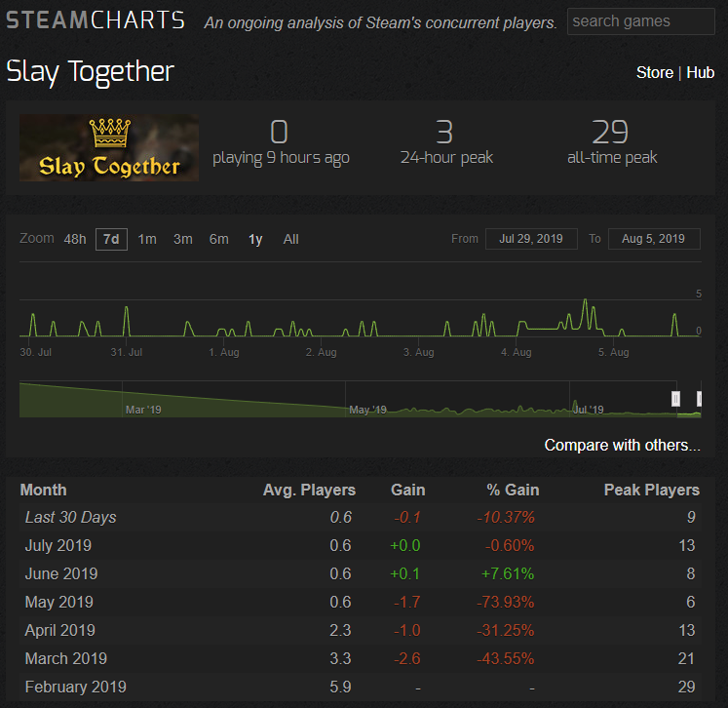Click the Peak Players column header

pyautogui.click(x=652, y=491)
